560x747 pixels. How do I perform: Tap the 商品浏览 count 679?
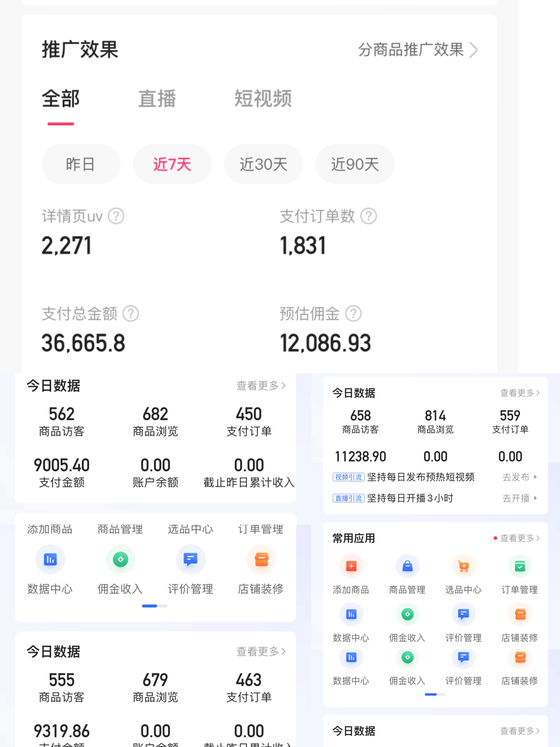(155, 680)
